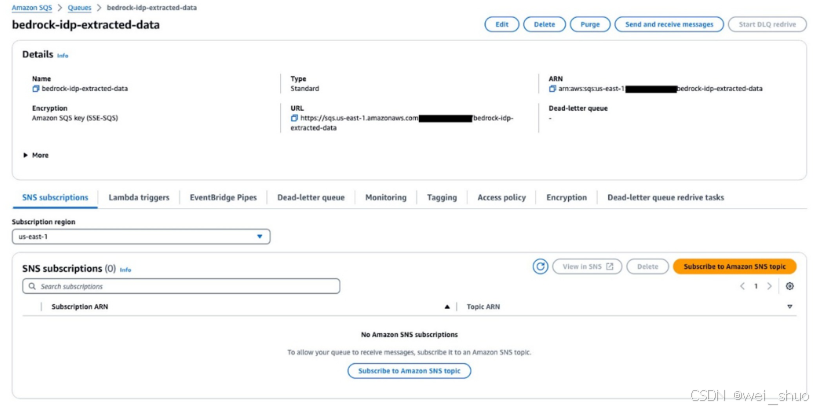Click Topic ARN column header
The height and width of the screenshot is (411, 821).
pos(483,307)
